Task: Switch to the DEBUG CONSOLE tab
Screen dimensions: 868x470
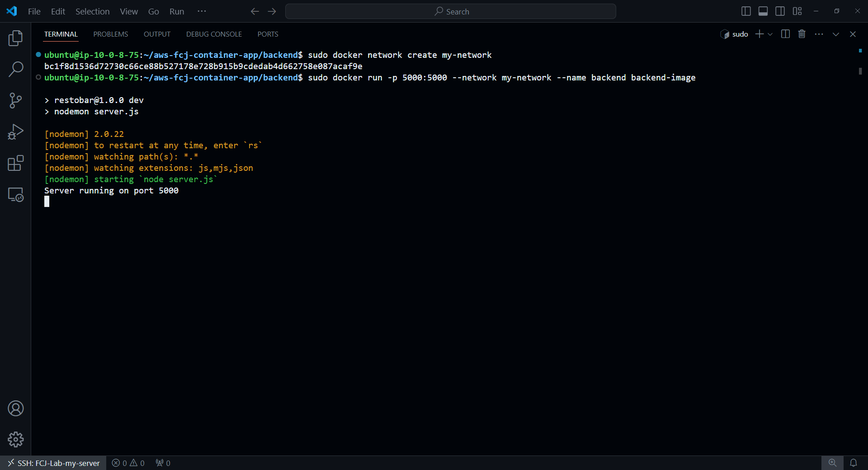Action: [214, 34]
